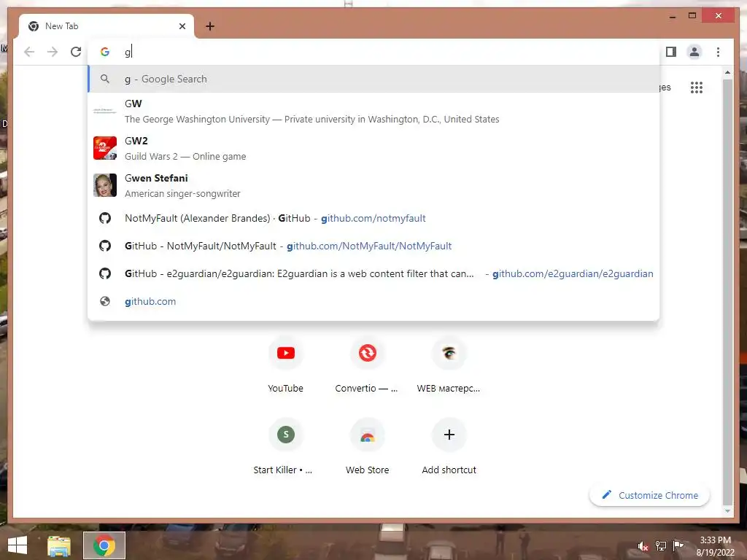The width and height of the screenshot is (747, 560).
Task: Open File Explorer from the taskbar
Action: pos(59,545)
